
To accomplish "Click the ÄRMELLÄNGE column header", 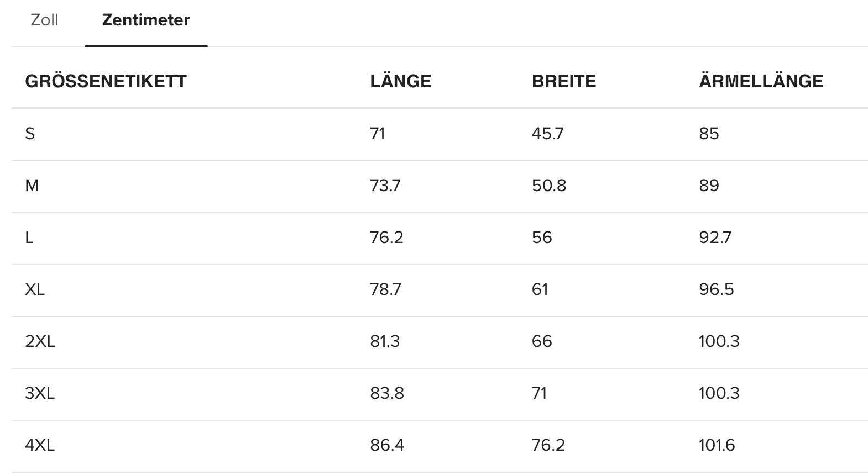I will pyautogui.click(x=761, y=81).
